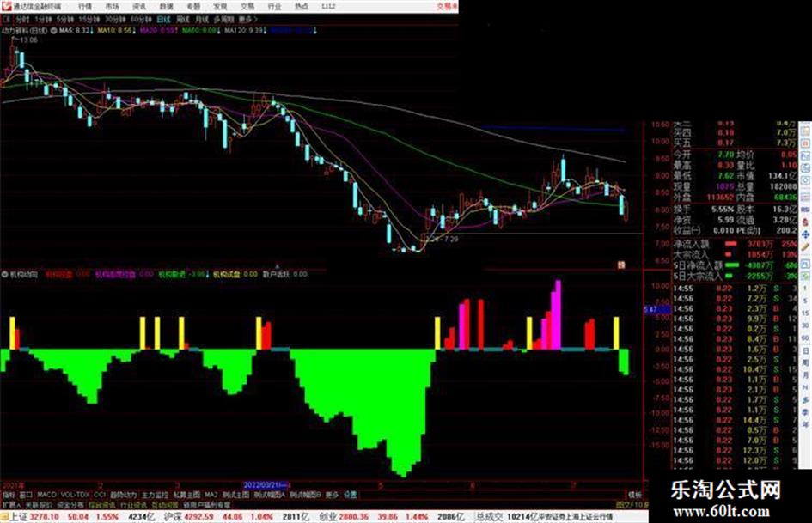Click the MA5 arrow indicator

[92, 31]
